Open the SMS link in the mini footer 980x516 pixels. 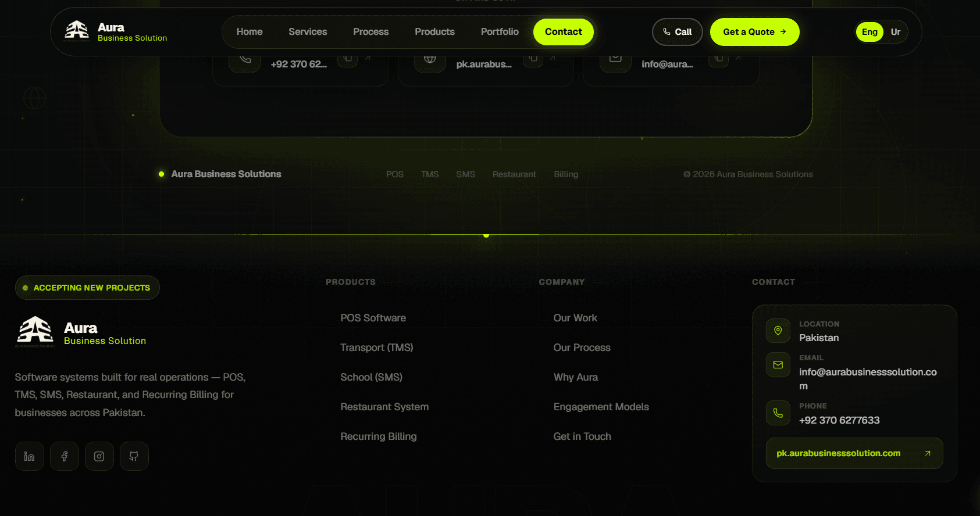[465, 174]
